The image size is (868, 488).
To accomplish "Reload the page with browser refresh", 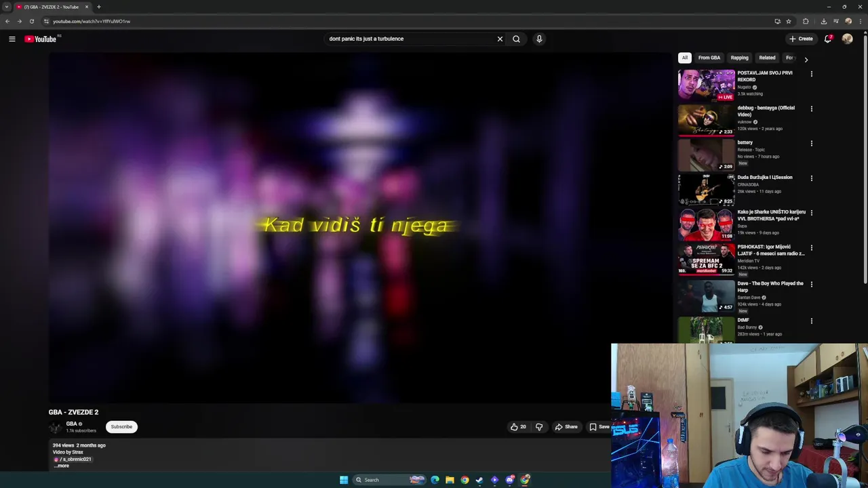I will tap(31, 21).
